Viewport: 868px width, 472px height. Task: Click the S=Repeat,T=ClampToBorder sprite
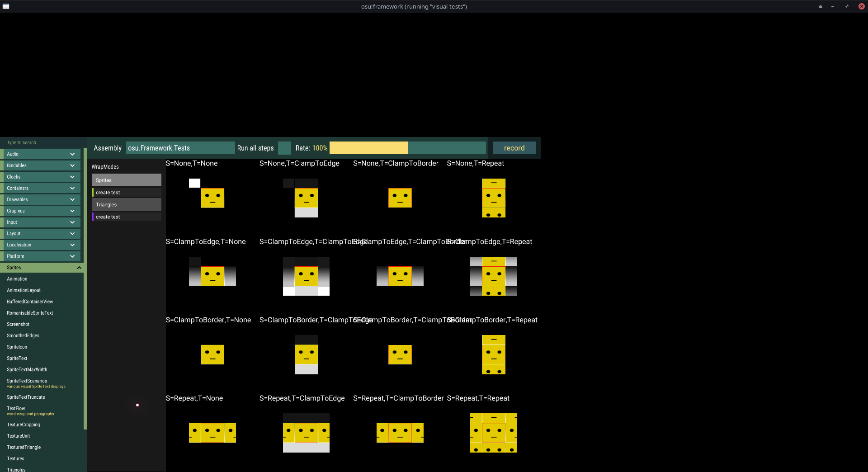[x=400, y=433]
